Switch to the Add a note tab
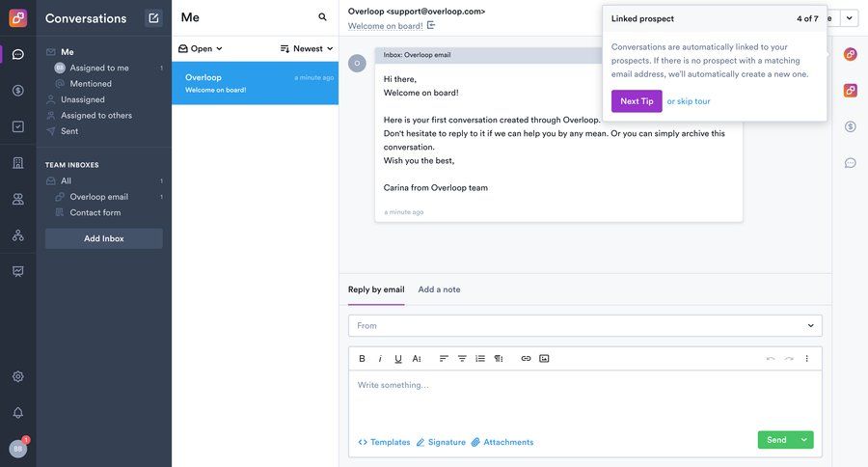The image size is (868, 467). coord(439,289)
